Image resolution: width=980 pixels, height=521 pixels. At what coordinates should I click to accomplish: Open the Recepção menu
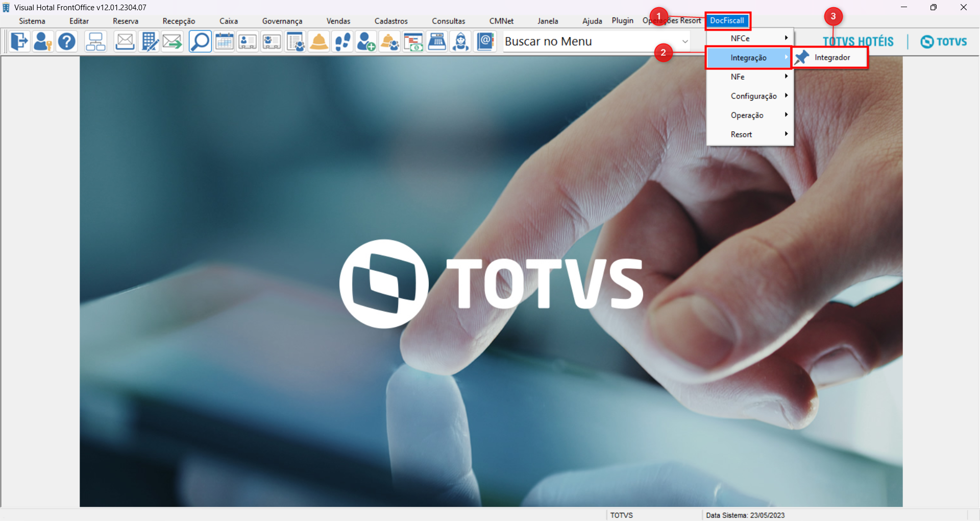click(179, 21)
